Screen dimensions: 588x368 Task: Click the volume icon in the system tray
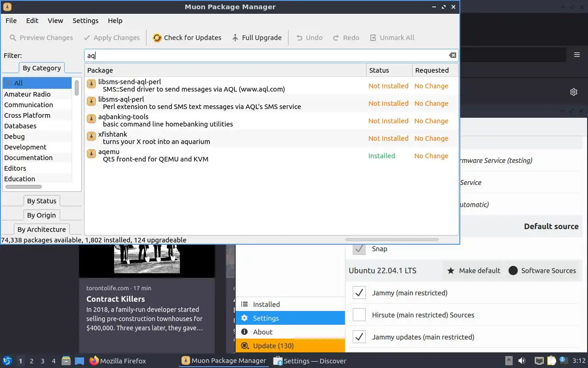[x=522, y=361]
